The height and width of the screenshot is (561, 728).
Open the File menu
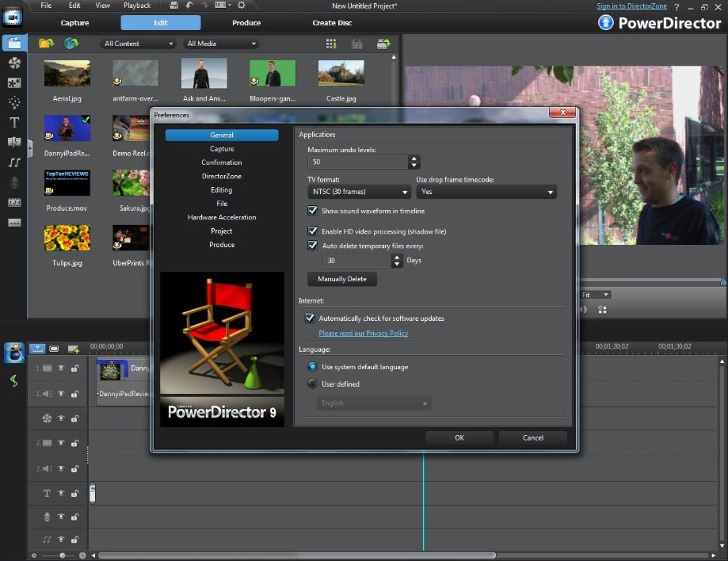click(46, 6)
